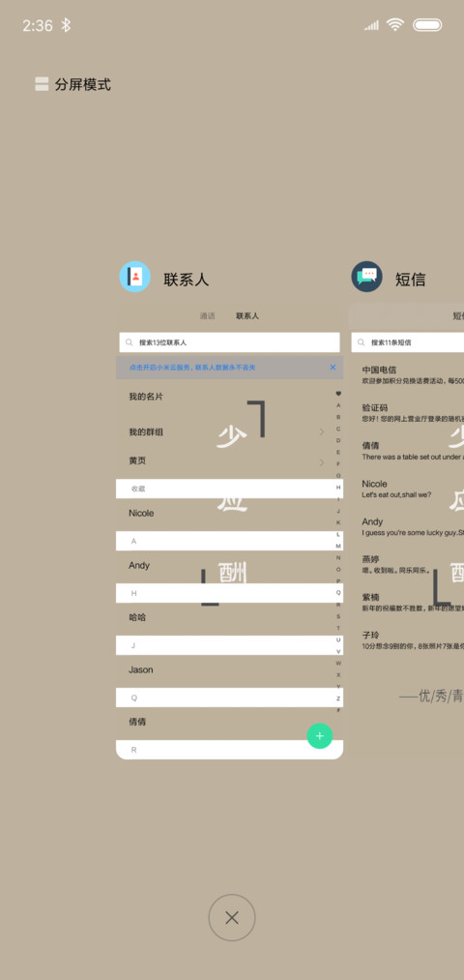The image size is (464, 980).
Task: Click the 搜索11条短信 search field
Action: point(407,342)
